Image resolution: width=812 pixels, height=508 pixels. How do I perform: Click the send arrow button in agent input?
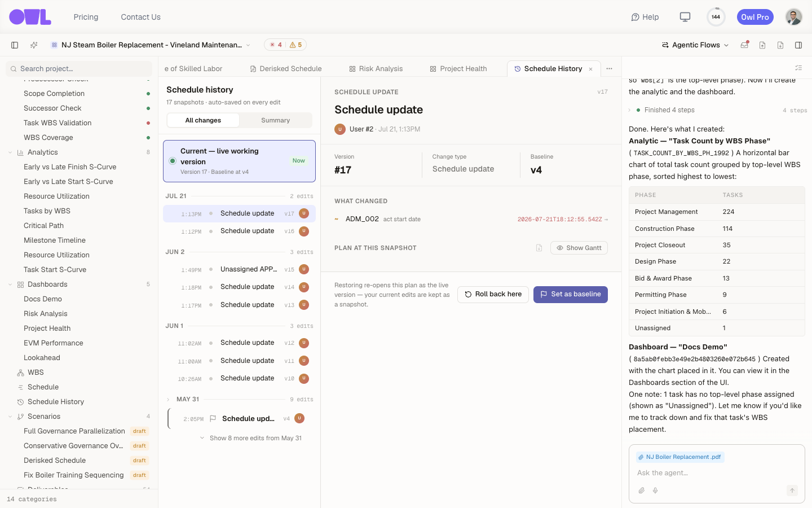[792, 491]
